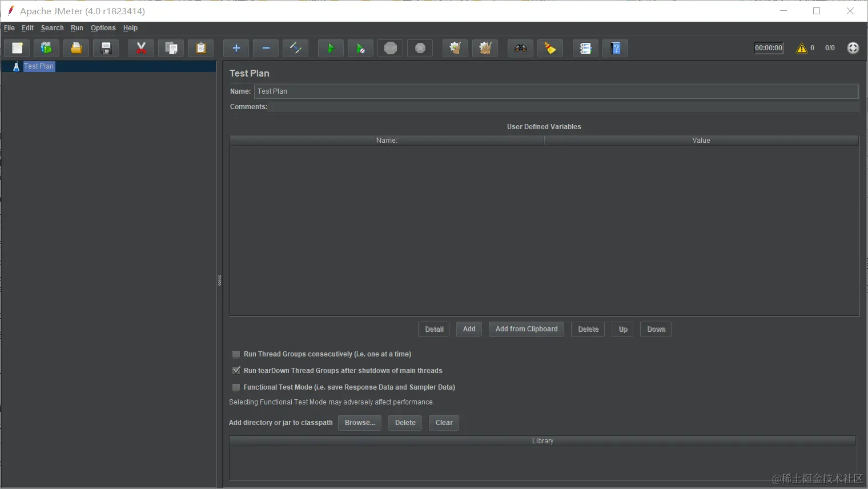This screenshot has width=868, height=489.
Task: Click the Name: column header
Action: (x=387, y=141)
